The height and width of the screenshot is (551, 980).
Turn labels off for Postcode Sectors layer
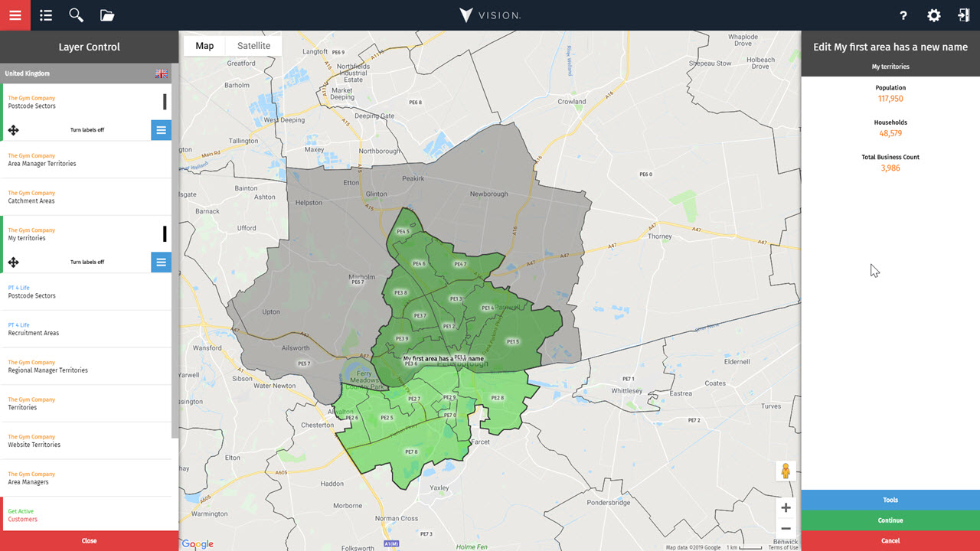pos(87,130)
